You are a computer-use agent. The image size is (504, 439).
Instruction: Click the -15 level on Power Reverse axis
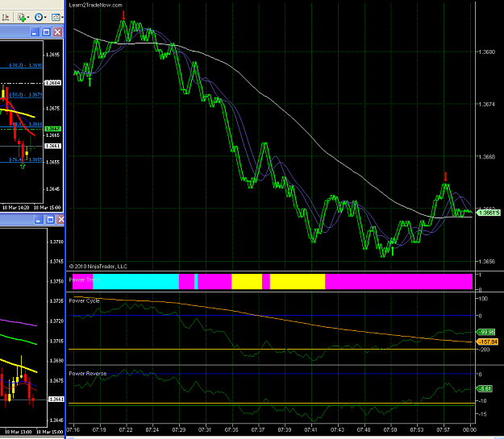click(x=482, y=414)
